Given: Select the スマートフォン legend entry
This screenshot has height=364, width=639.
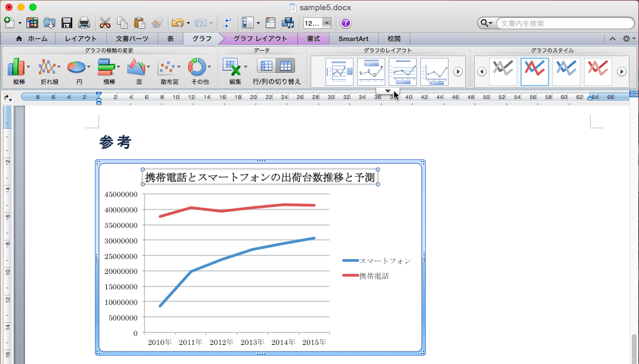Looking at the screenshot, I should pyautogui.click(x=377, y=261).
